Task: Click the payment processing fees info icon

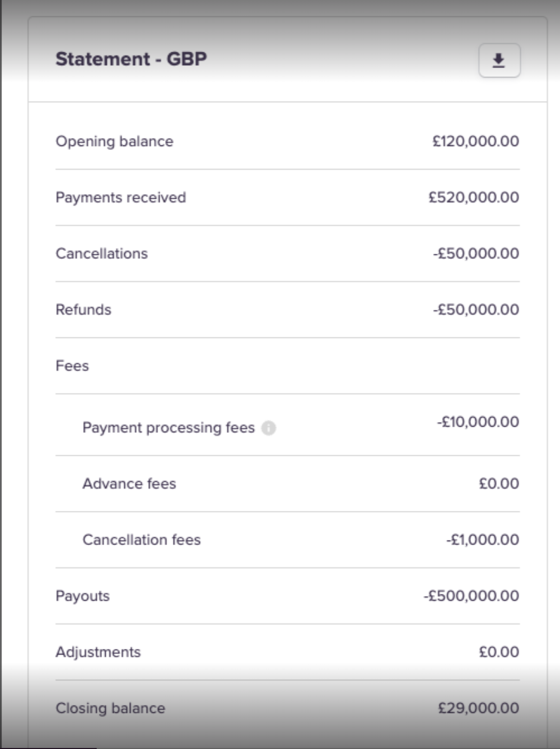Action: [x=269, y=428]
